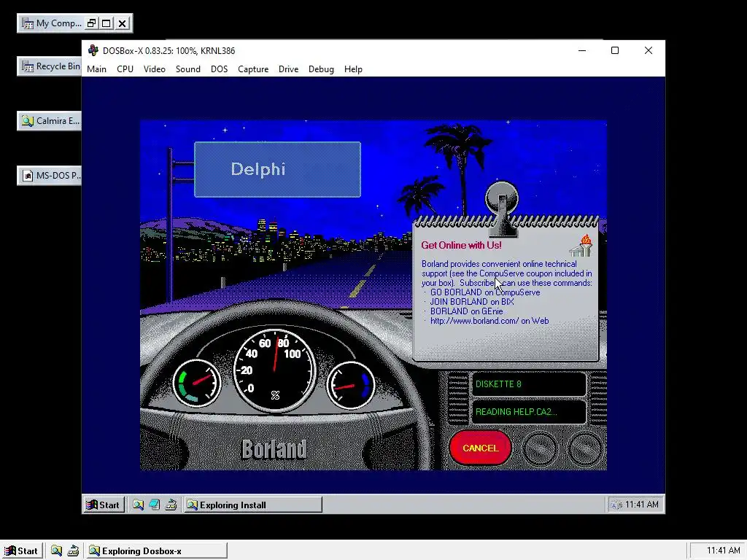Screen dimensions: 747x560
Task: Click the desktop quick-launch icon in inner taskbar
Action: coord(155,505)
